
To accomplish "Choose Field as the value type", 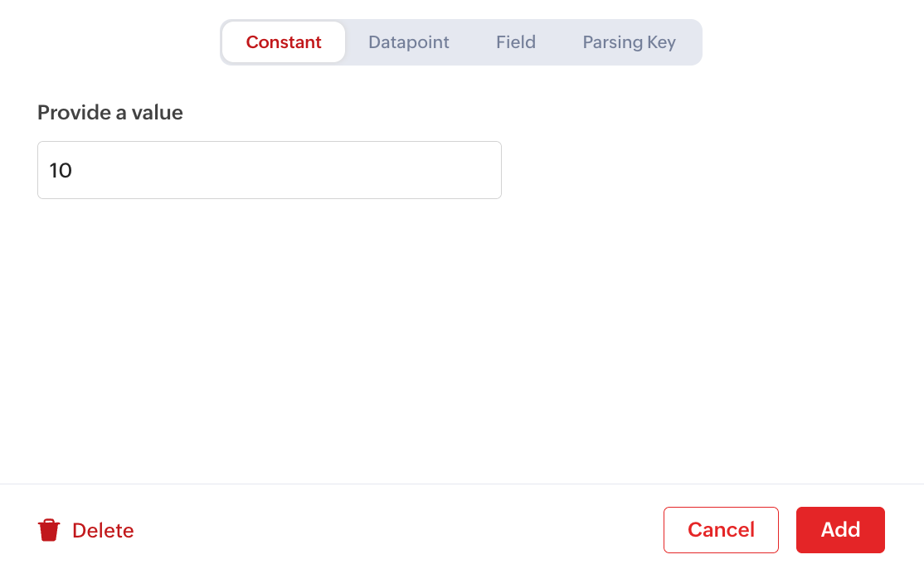I will pos(516,42).
